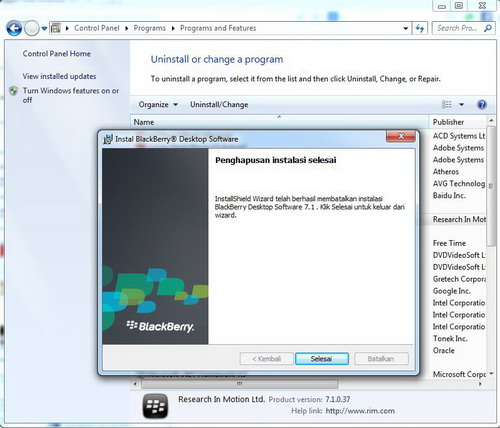
Task: Expand the address bar history dropdown
Action: point(405,28)
